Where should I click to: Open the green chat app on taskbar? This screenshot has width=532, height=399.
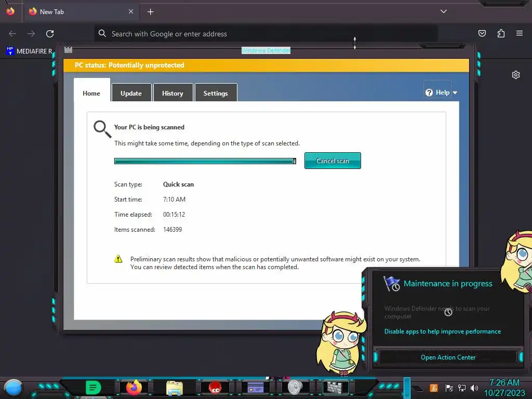[94, 387]
